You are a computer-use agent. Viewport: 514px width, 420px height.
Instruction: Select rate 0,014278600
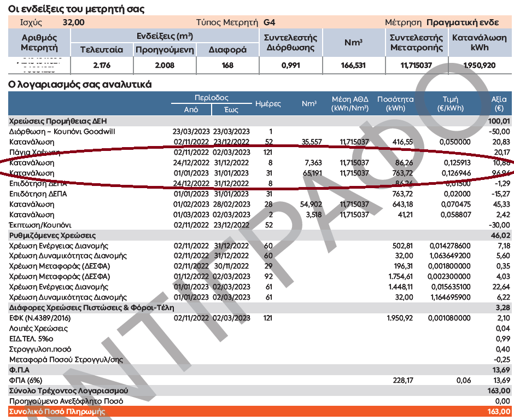point(450,246)
